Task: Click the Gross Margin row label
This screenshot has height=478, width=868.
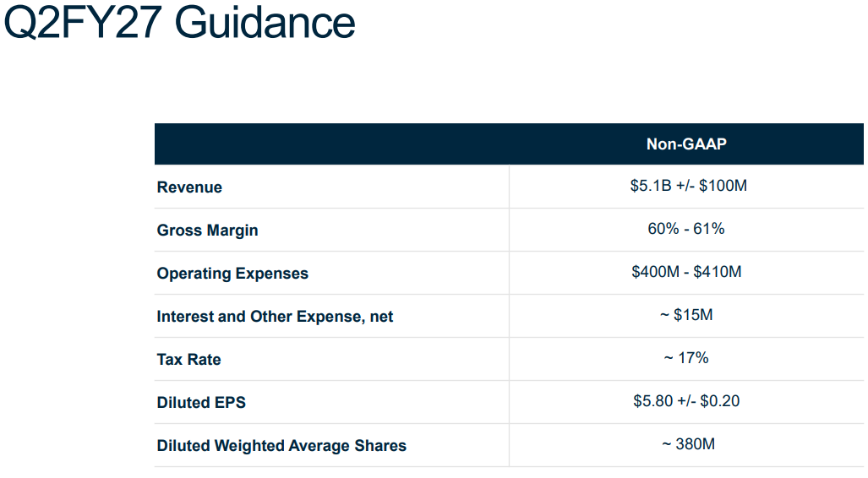Action: (207, 231)
